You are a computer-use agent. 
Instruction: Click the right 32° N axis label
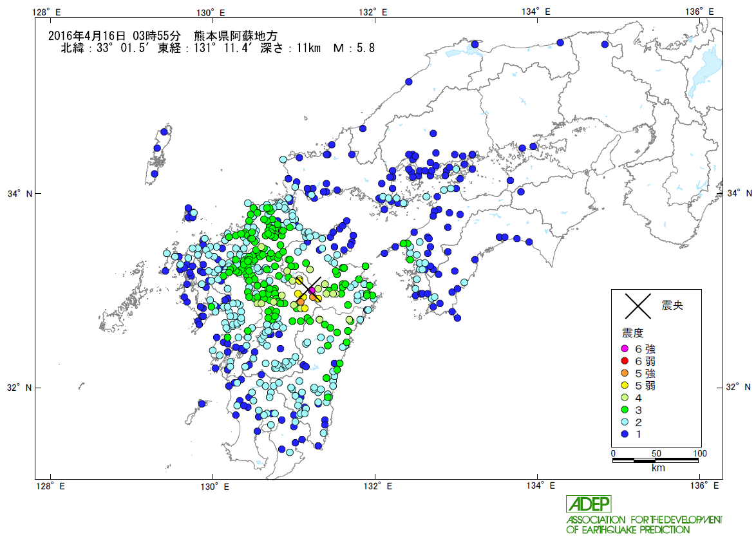[x=738, y=387]
